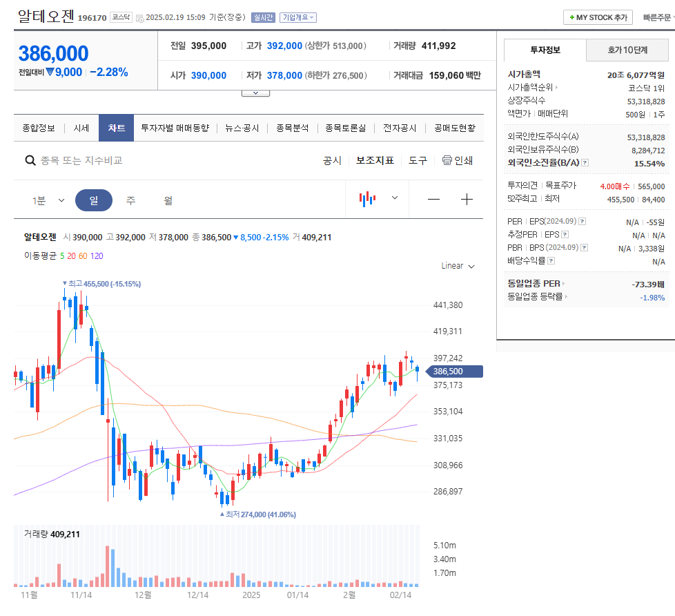
Task: Click calendar icon beside the date
Action: [140, 18]
